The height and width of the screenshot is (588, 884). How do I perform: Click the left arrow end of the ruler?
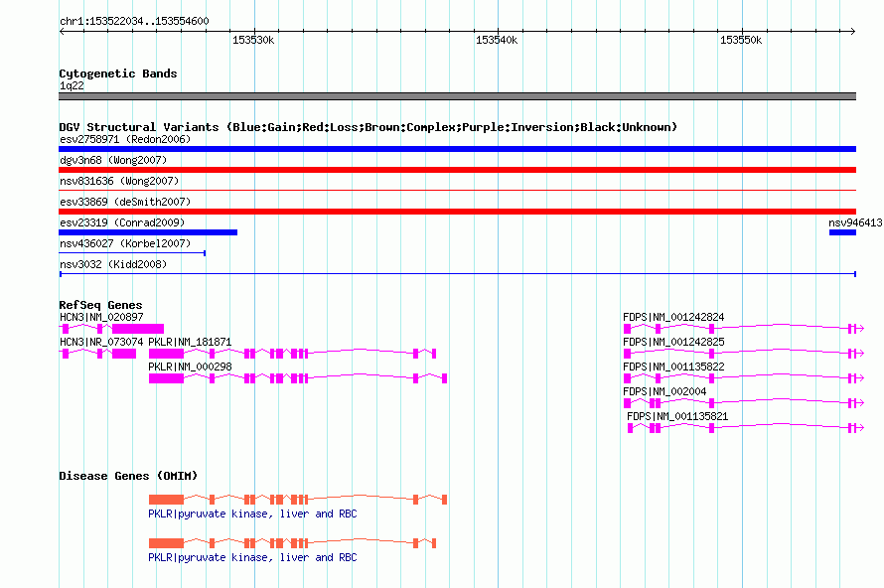(x=62, y=32)
